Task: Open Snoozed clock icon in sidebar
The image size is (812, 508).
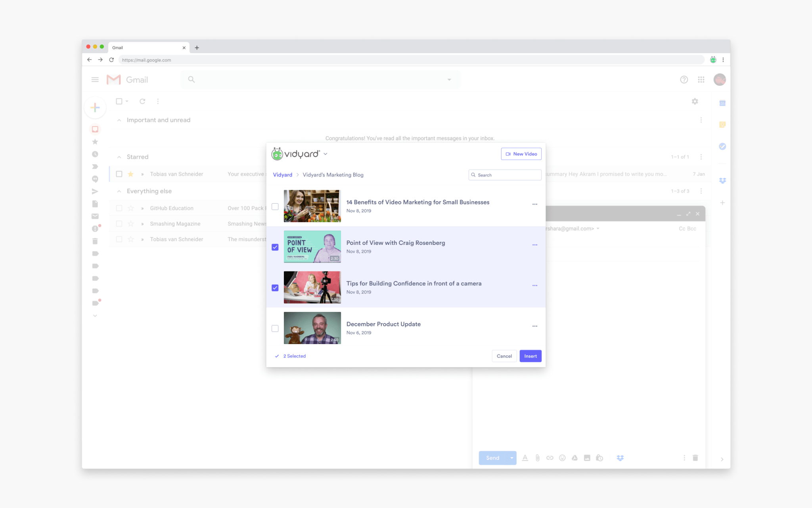Action: click(95, 154)
